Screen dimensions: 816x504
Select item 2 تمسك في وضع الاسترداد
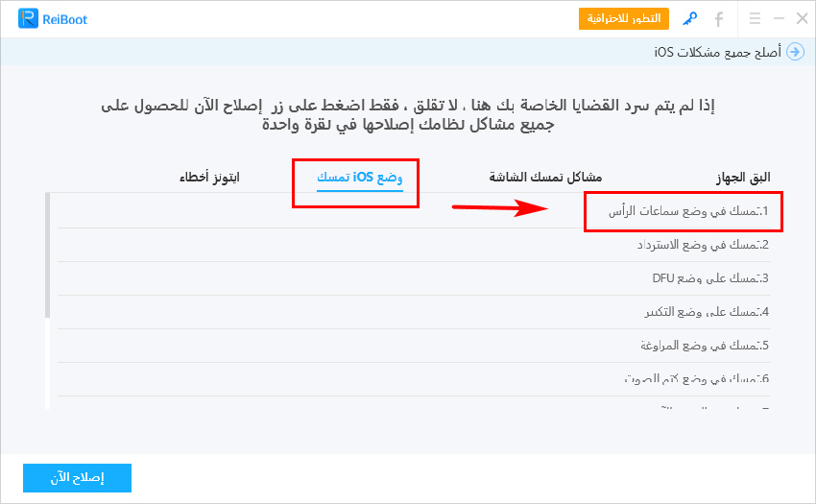[415, 245]
